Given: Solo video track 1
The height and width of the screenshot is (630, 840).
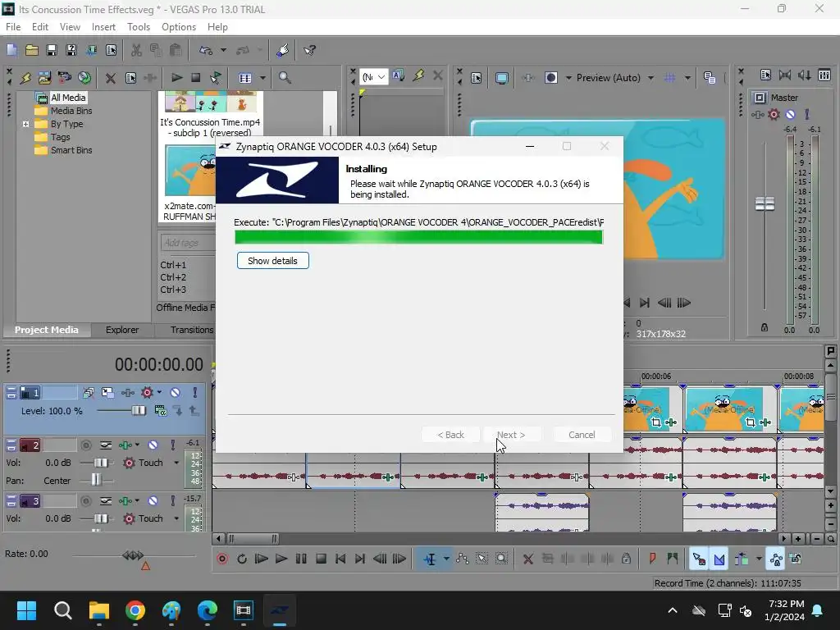Looking at the screenshot, I should (194, 393).
